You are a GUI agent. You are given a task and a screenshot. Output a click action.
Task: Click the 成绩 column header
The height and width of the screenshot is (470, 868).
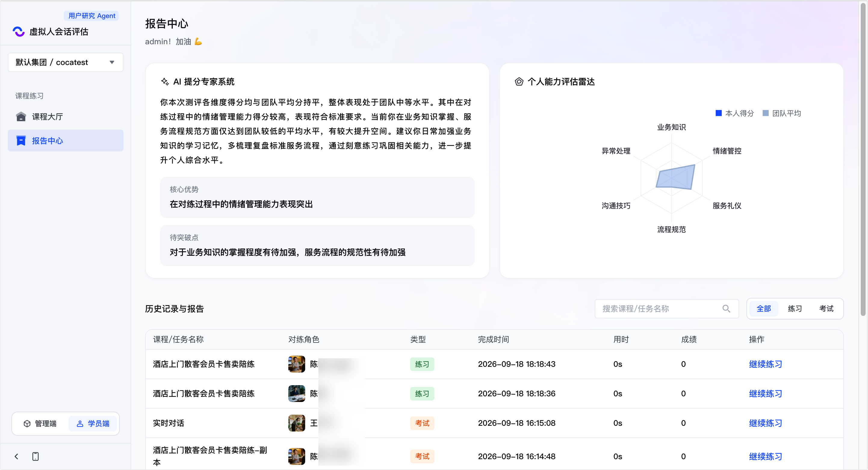(689, 339)
